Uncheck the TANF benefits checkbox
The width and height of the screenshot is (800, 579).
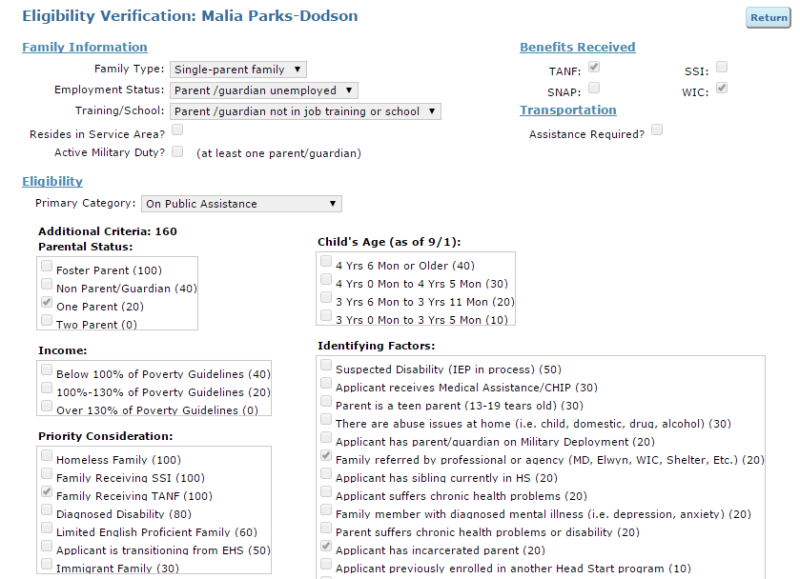click(594, 66)
